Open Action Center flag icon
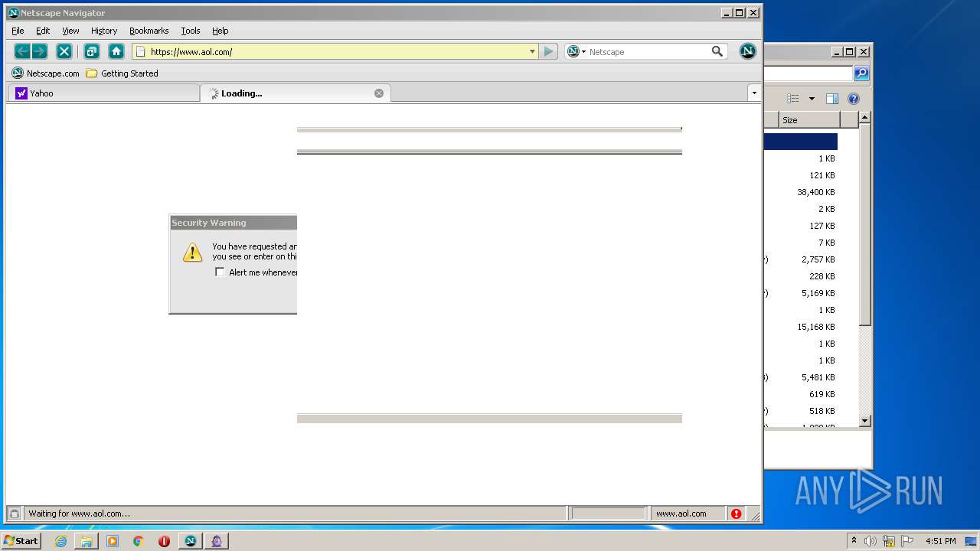The width and height of the screenshot is (980, 551). pyautogui.click(x=907, y=541)
